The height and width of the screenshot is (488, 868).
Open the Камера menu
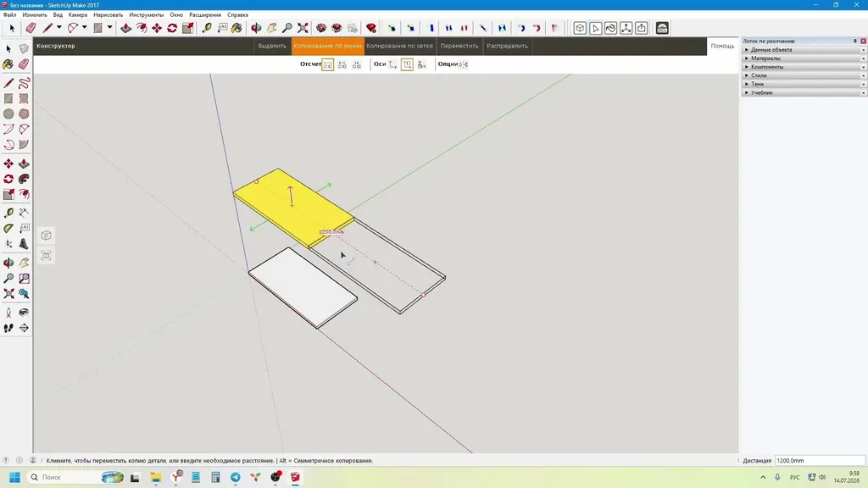click(77, 15)
